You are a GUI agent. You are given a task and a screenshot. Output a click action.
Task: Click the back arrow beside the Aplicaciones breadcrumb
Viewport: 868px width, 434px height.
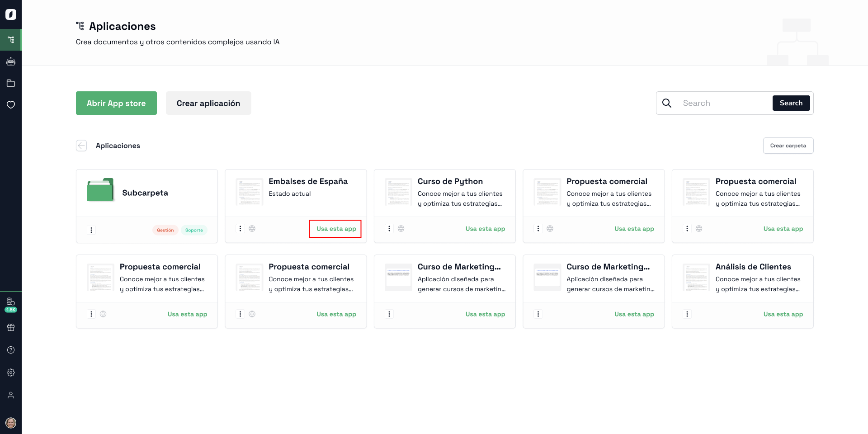pyautogui.click(x=81, y=146)
